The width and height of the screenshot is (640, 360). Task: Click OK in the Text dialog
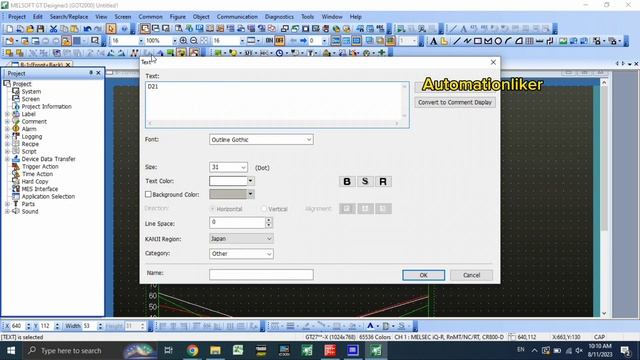[x=423, y=275]
